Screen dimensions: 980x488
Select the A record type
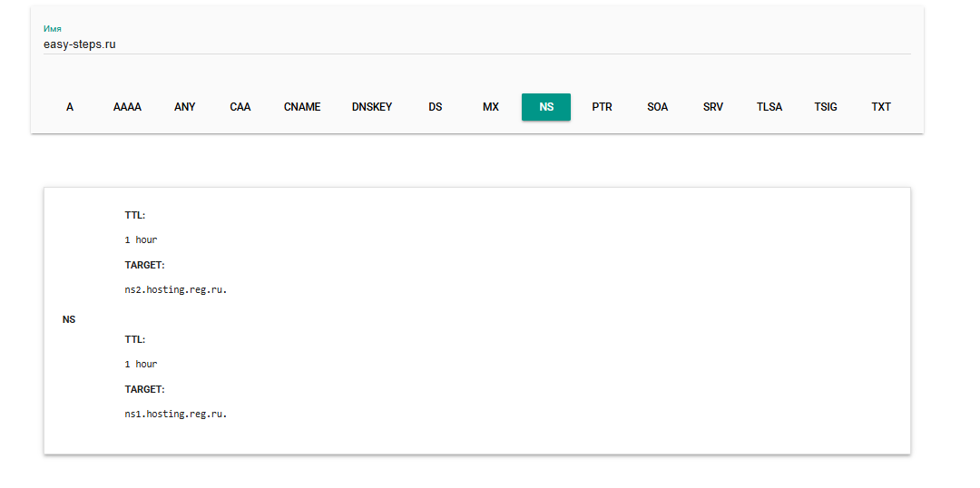point(70,107)
